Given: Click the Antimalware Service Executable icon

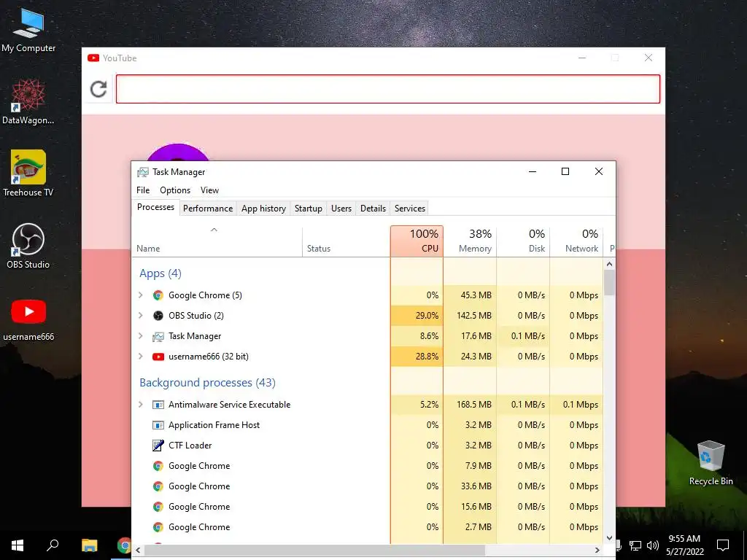Looking at the screenshot, I should point(158,405).
